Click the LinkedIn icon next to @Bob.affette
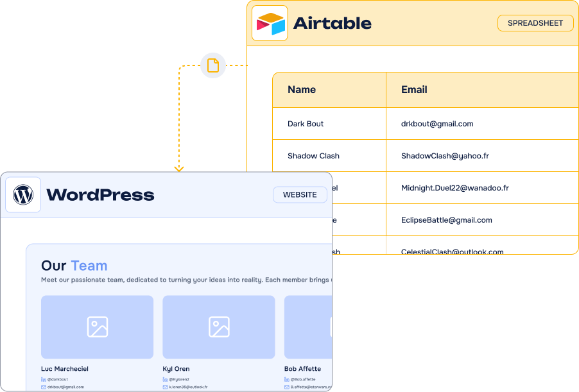 pyautogui.click(x=287, y=379)
